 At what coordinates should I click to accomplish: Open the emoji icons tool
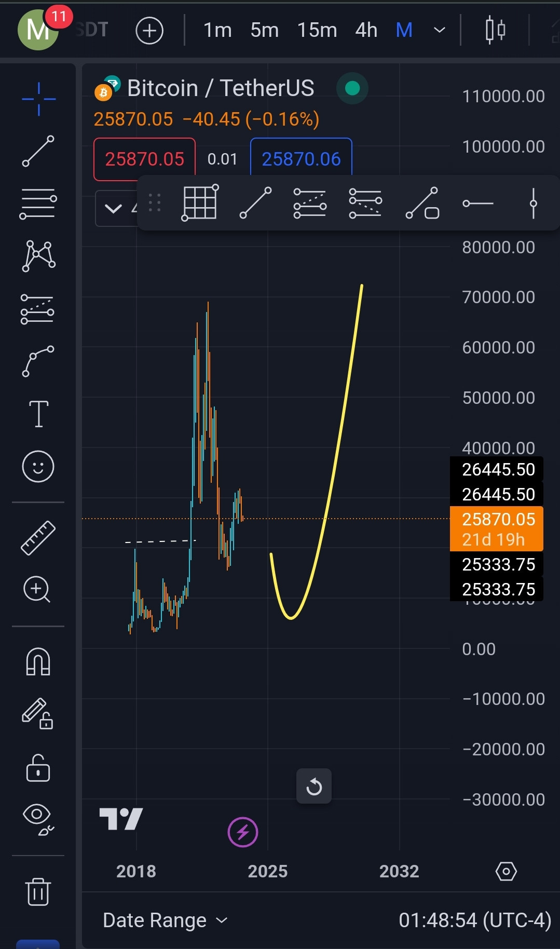pos(38,466)
